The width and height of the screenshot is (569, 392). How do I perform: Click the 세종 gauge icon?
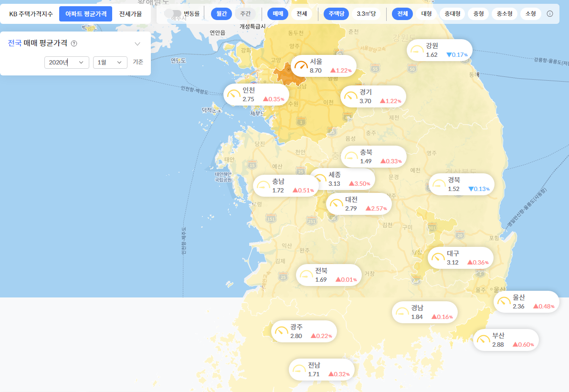click(321, 178)
